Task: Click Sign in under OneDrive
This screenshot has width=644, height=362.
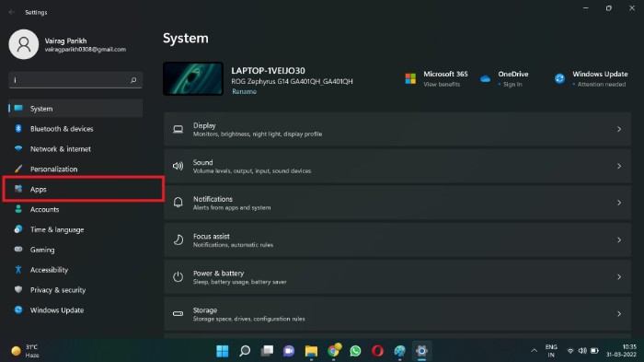Action: [512, 85]
